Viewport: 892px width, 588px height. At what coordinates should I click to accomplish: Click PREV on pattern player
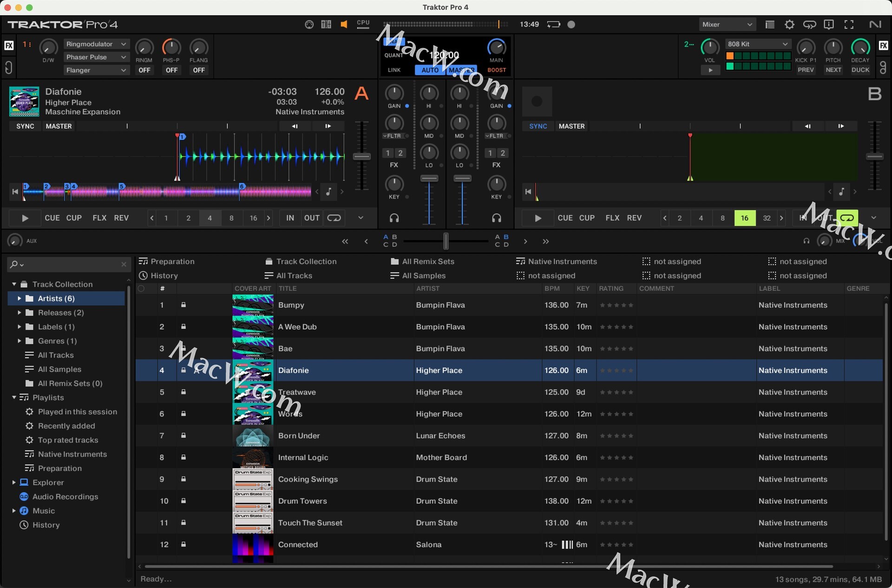pos(806,70)
